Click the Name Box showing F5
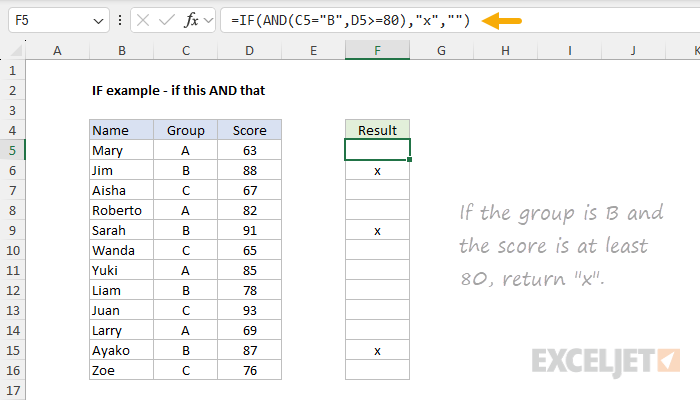Screen dimensions: 700x400 pyautogui.click(x=58, y=21)
